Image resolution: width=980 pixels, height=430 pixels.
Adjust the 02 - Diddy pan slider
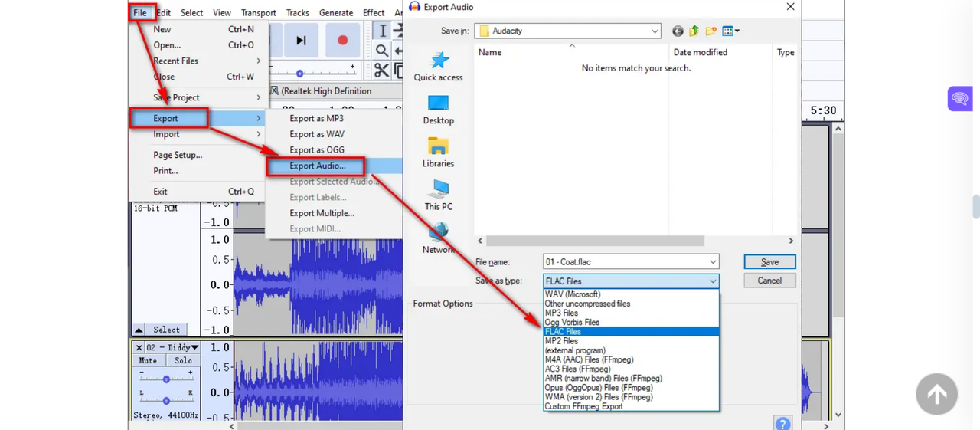(x=166, y=400)
